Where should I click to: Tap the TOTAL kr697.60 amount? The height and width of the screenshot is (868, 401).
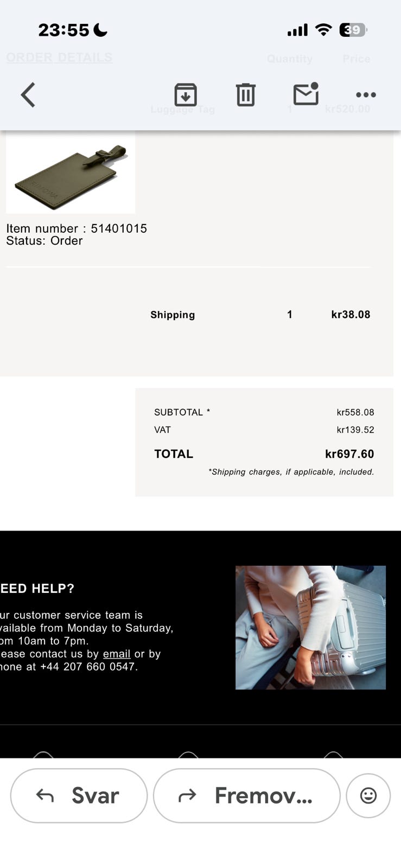coord(349,454)
